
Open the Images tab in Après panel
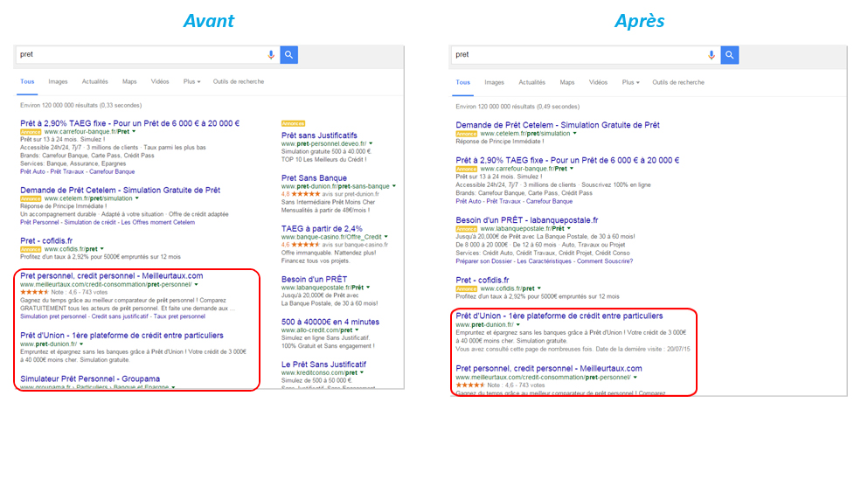[x=495, y=82]
